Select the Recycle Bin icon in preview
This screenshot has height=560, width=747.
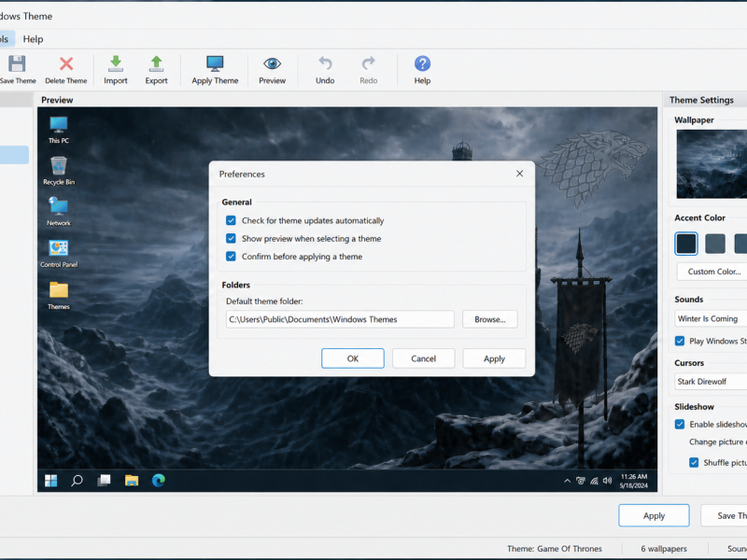coord(59,166)
